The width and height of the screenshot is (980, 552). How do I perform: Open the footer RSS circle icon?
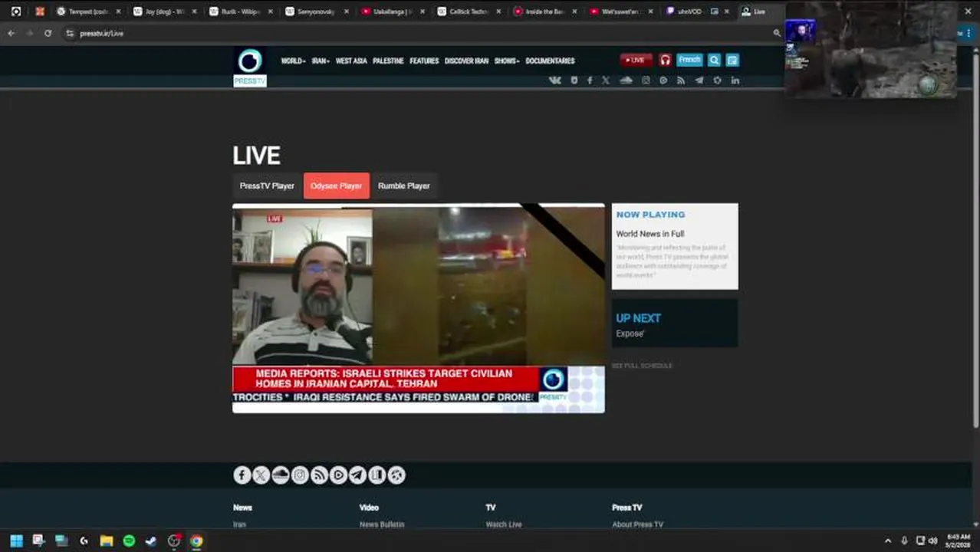click(x=319, y=475)
